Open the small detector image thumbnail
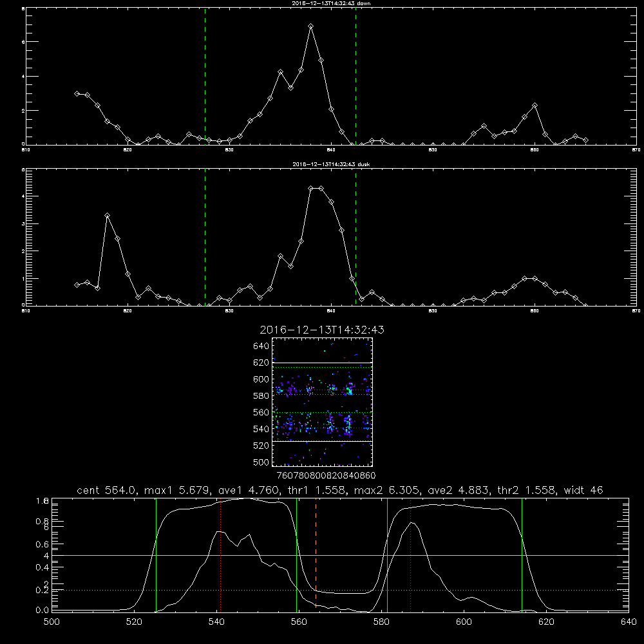 [323, 402]
